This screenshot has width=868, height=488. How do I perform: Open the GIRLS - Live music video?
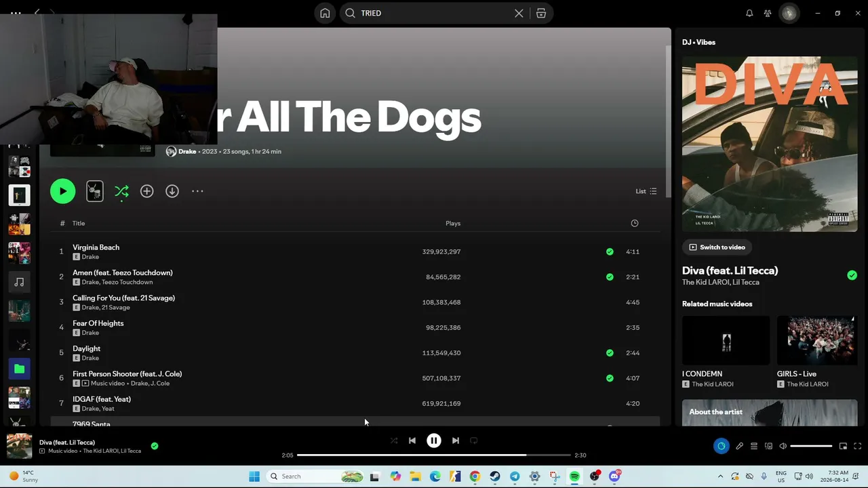coord(817,340)
